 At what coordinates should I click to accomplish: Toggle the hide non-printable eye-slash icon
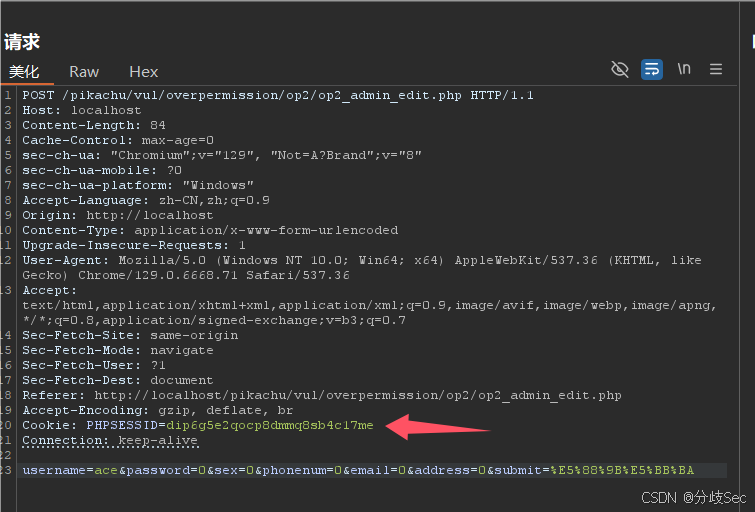[x=620, y=69]
